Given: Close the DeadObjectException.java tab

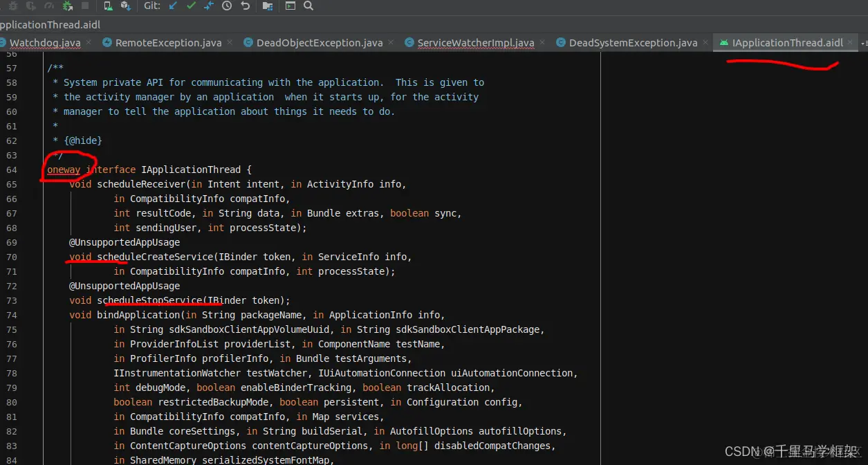Looking at the screenshot, I should point(391,42).
